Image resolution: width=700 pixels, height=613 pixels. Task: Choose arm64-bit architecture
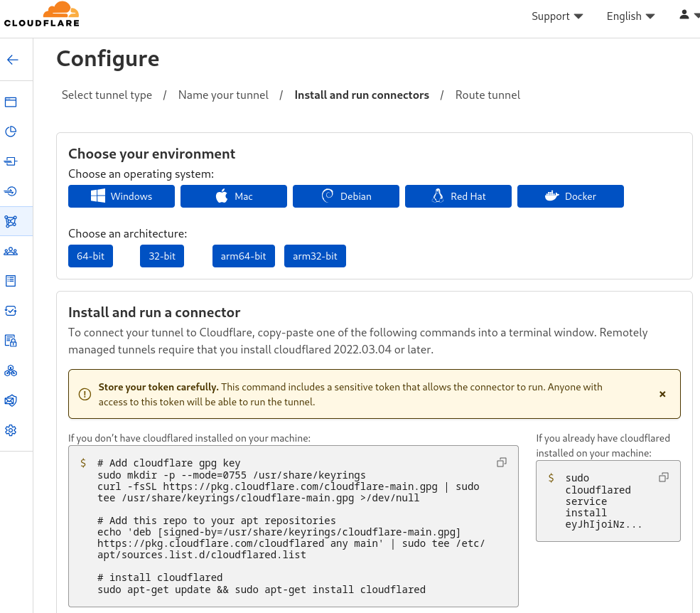[244, 256]
